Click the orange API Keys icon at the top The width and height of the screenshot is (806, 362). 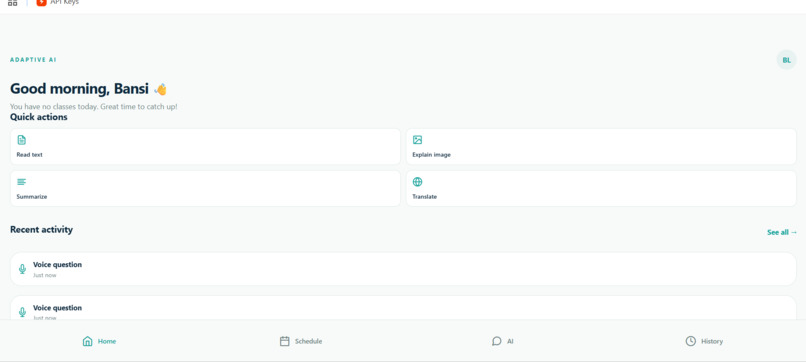coord(42,3)
